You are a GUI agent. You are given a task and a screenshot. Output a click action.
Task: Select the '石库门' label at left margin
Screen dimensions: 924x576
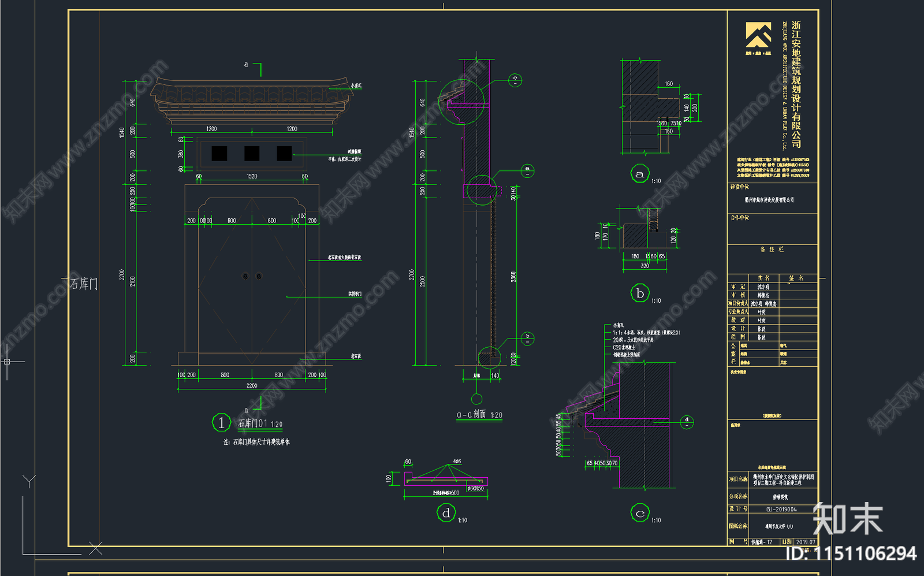click(84, 284)
